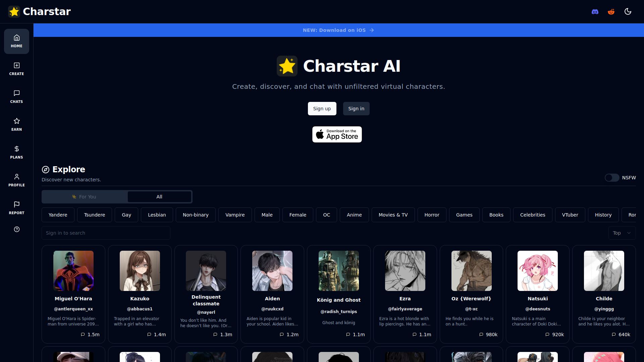Toggle dark mode moon icon
The width and height of the screenshot is (644, 362).
[628, 12]
